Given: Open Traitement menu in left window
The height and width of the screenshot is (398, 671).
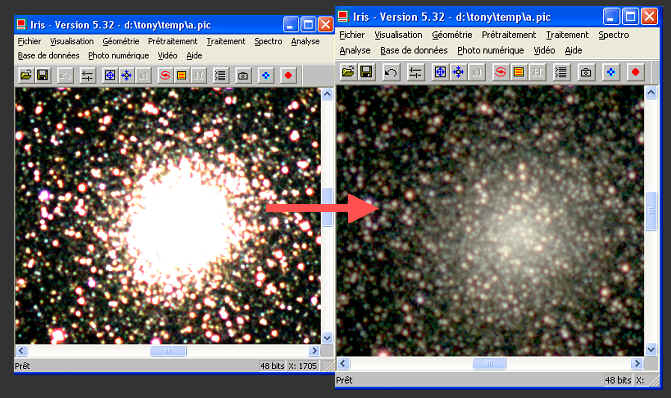Looking at the screenshot, I should point(226,42).
